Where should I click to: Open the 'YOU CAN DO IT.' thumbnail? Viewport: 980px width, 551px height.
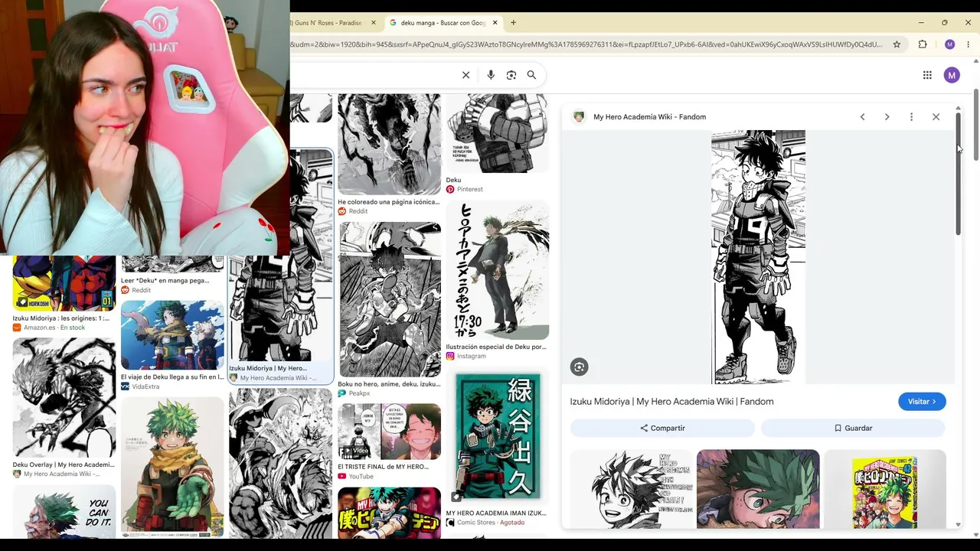(x=64, y=511)
